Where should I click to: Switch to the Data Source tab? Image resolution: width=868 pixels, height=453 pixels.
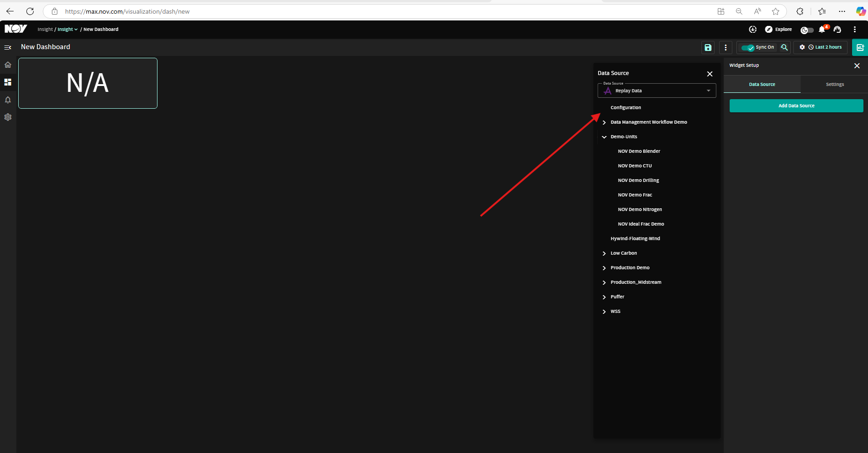click(762, 84)
